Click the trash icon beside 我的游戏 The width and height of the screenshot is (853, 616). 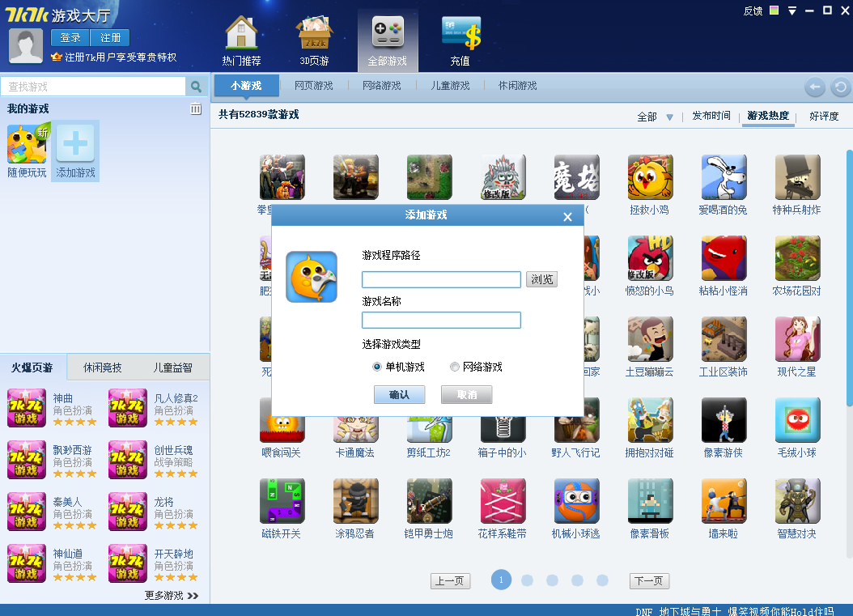(x=196, y=108)
